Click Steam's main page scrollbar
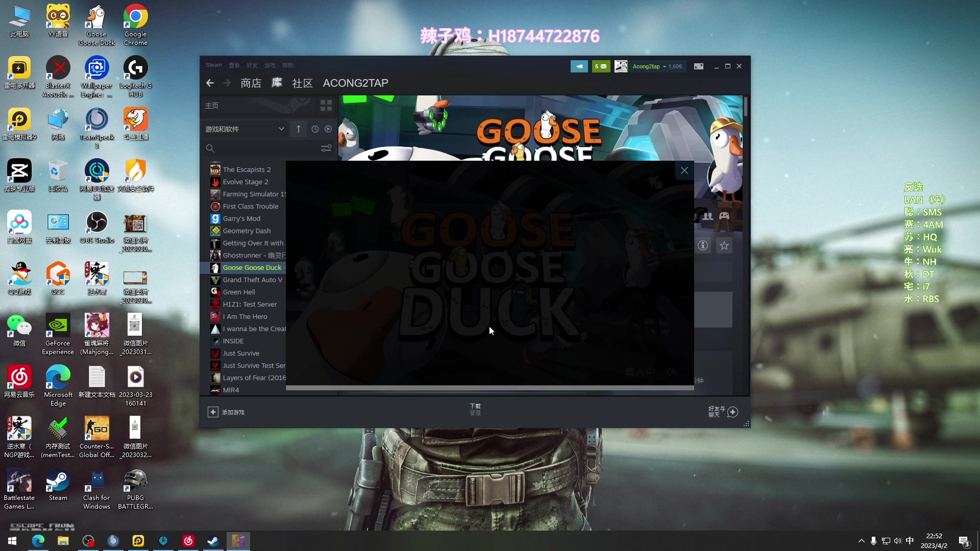This screenshot has width=980, height=551. tap(746, 107)
